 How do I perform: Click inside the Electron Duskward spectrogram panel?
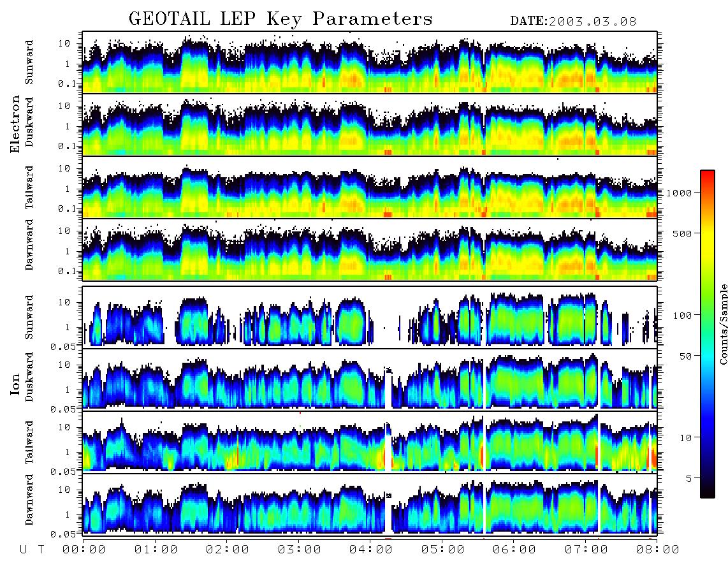pos(370,124)
